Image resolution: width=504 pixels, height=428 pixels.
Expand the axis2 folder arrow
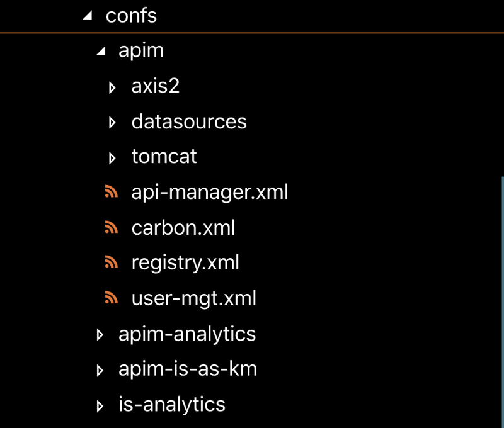point(112,87)
